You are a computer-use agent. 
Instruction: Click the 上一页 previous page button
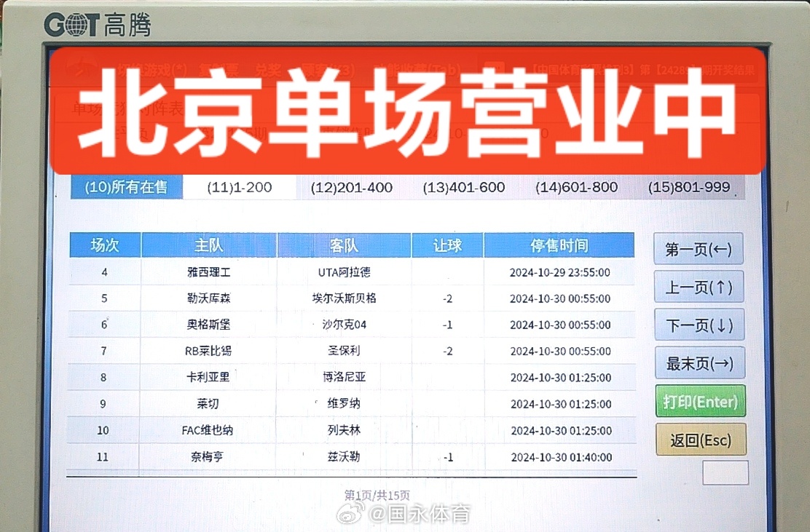point(699,287)
